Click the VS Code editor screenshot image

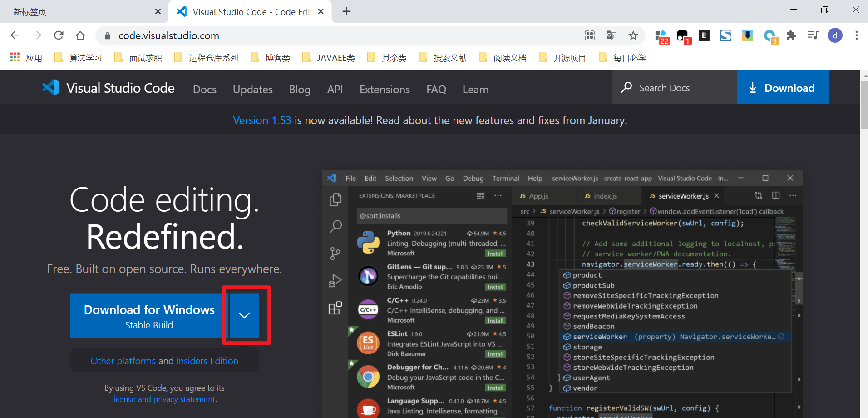click(562, 294)
